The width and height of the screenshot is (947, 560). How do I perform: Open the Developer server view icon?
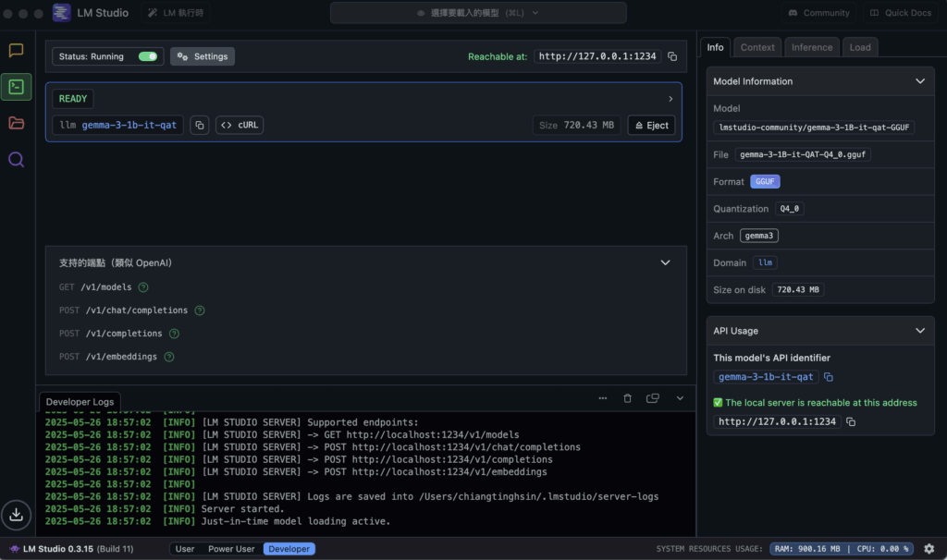click(x=17, y=87)
